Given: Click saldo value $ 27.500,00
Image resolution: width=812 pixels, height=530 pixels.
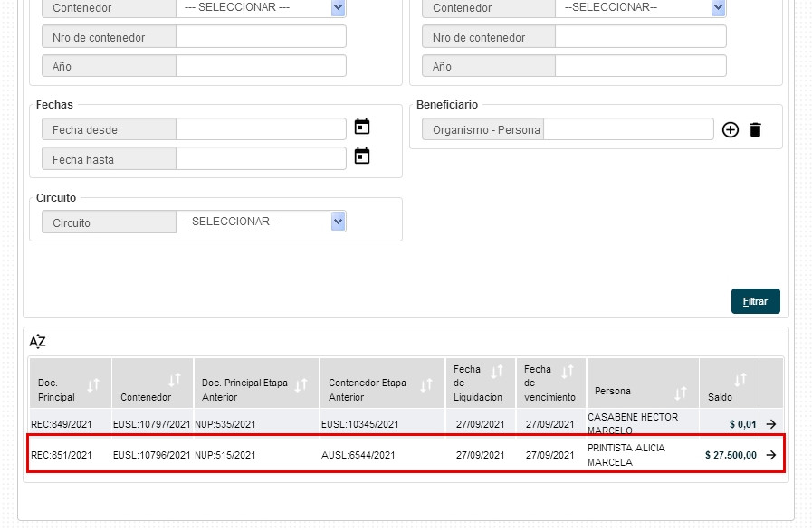Looking at the screenshot, I should tap(731, 455).
